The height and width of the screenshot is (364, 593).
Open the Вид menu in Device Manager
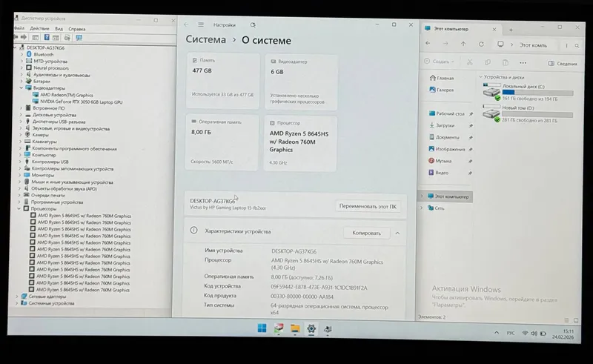[59, 29]
